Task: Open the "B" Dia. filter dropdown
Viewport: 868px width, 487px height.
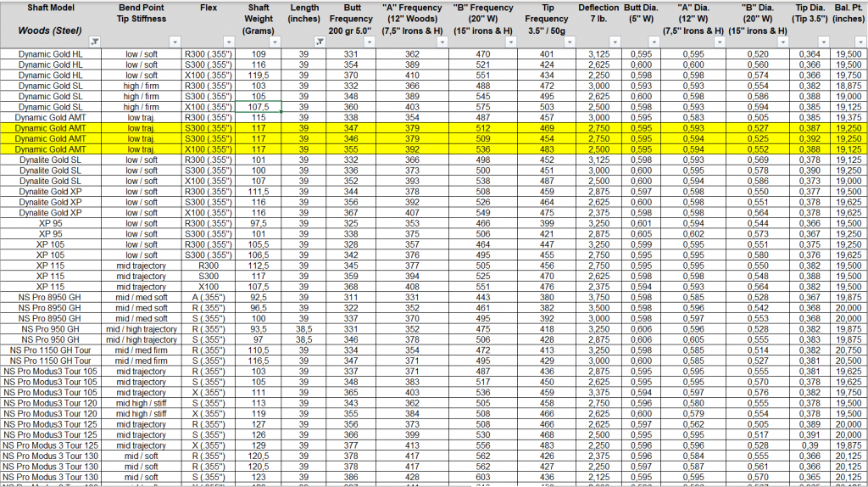Action: [x=782, y=42]
